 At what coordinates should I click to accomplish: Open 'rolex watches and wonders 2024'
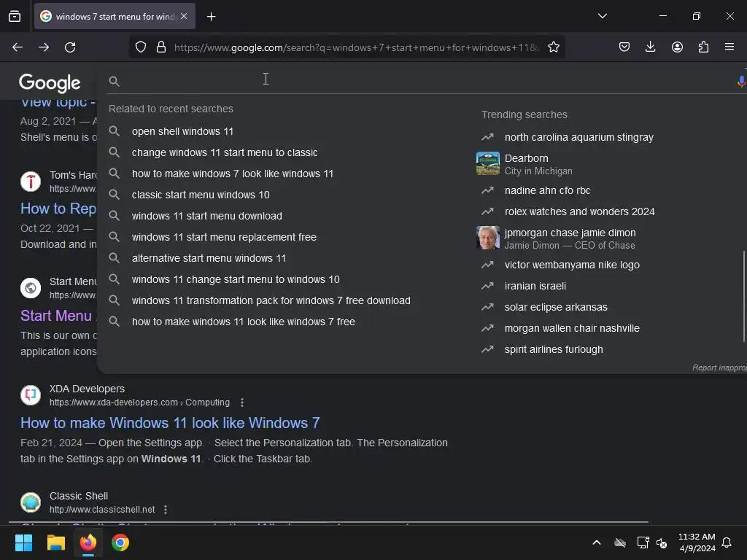(x=579, y=211)
